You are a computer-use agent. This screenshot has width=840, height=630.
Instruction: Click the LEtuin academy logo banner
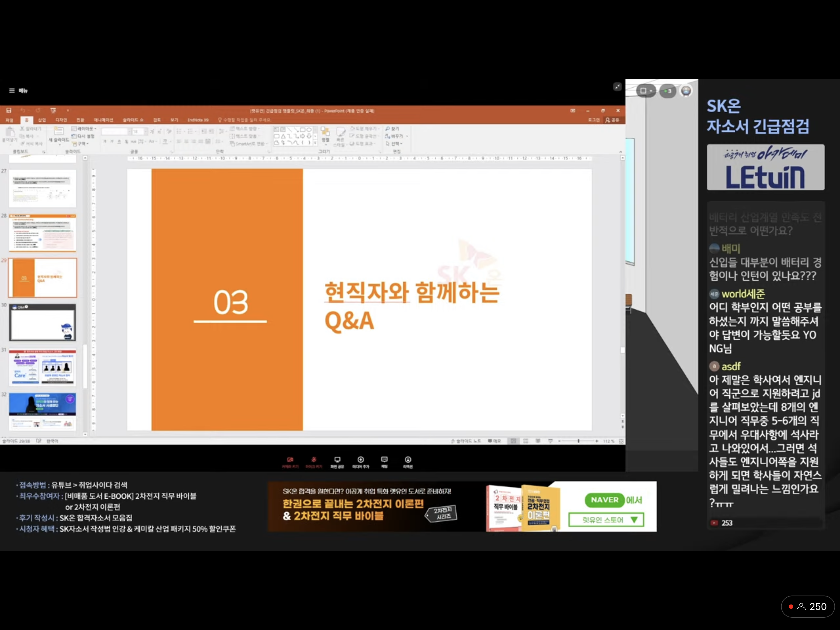(765, 167)
